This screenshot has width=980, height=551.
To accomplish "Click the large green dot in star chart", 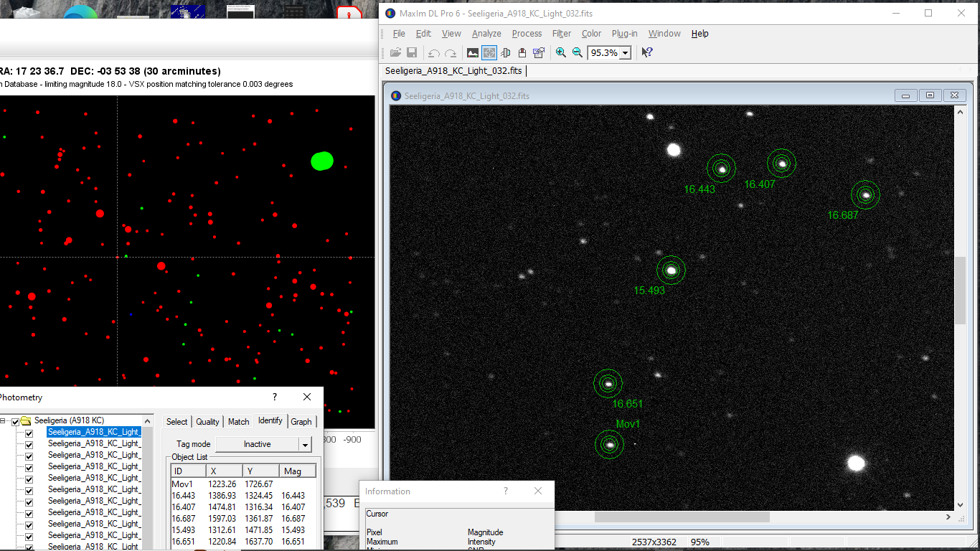I will click(322, 161).
